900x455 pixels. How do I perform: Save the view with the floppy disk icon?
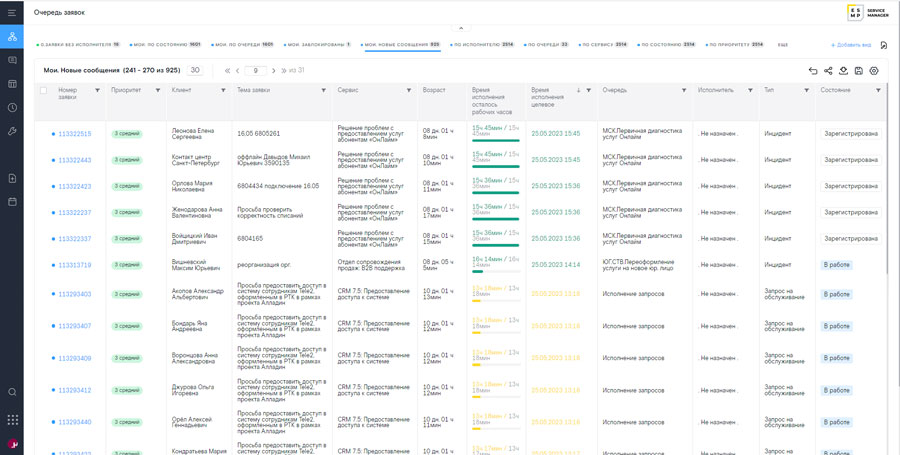858,71
